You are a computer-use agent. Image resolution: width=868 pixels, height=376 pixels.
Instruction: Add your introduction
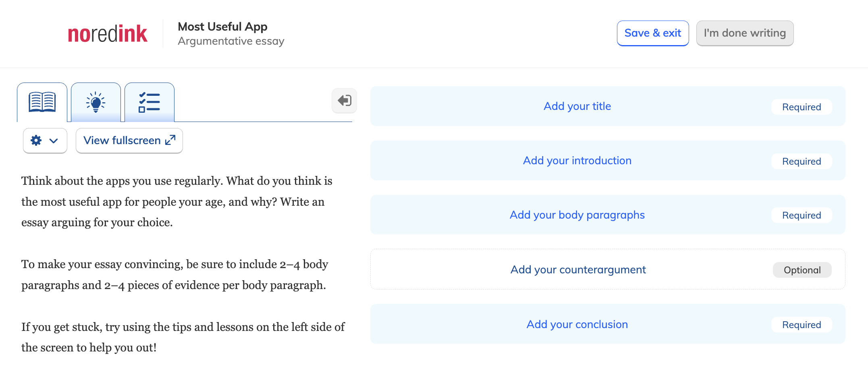(577, 160)
